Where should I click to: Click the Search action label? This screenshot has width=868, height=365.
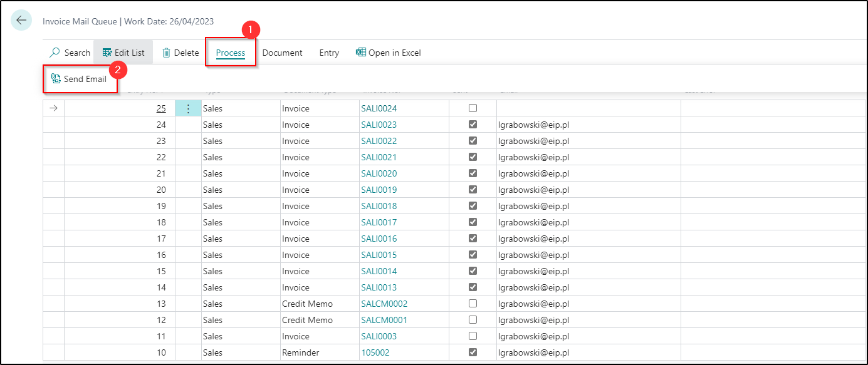(x=77, y=53)
